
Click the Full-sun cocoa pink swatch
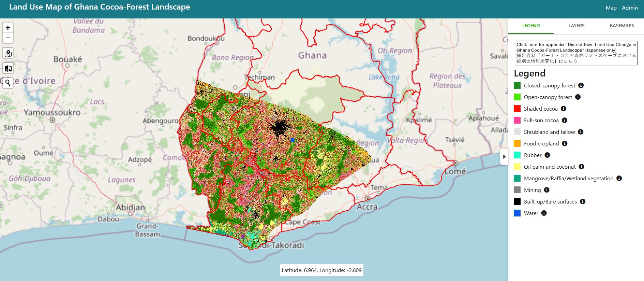click(517, 120)
